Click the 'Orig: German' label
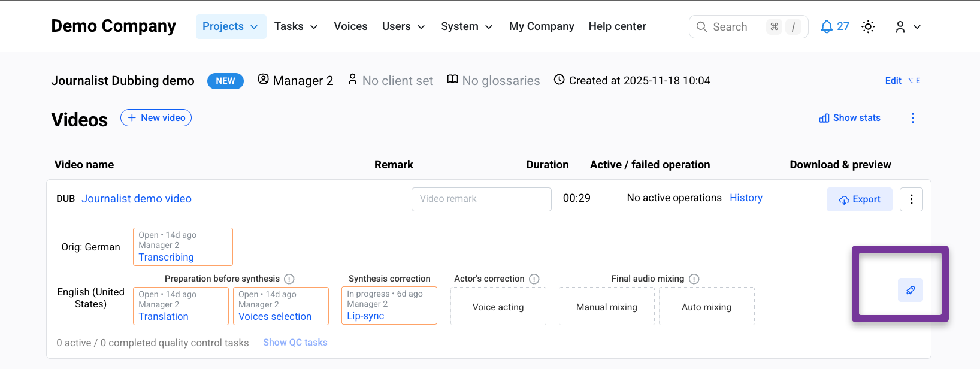The width and height of the screenshot is (980, 369). [90, 247]
